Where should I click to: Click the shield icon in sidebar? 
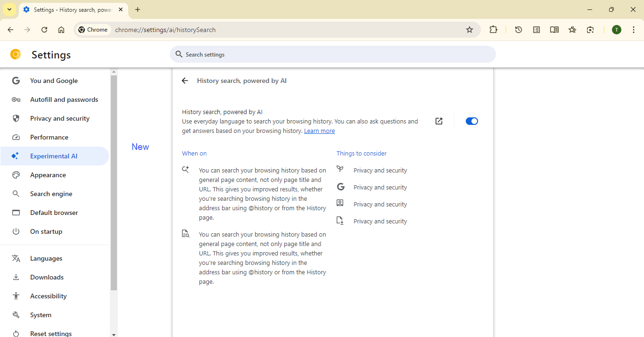point(16,118)
